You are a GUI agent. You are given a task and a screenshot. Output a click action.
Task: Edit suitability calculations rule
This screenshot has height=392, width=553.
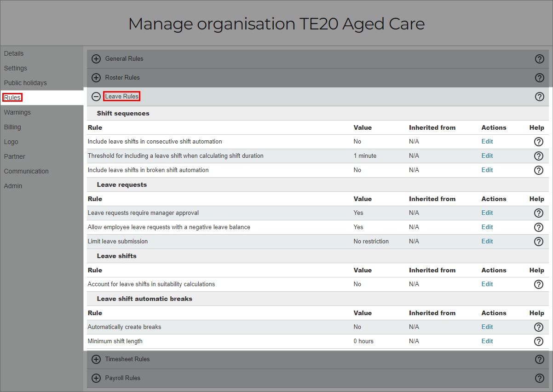(487, 284)
